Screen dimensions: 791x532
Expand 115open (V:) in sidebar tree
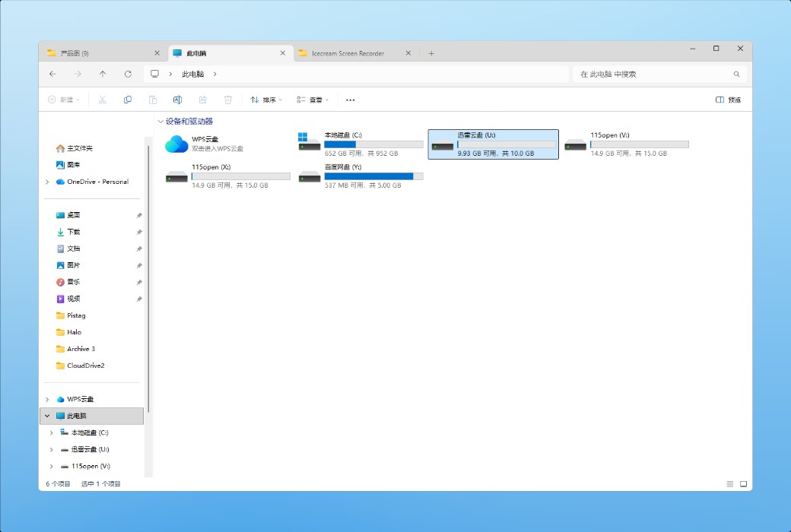tap(52, 467)
